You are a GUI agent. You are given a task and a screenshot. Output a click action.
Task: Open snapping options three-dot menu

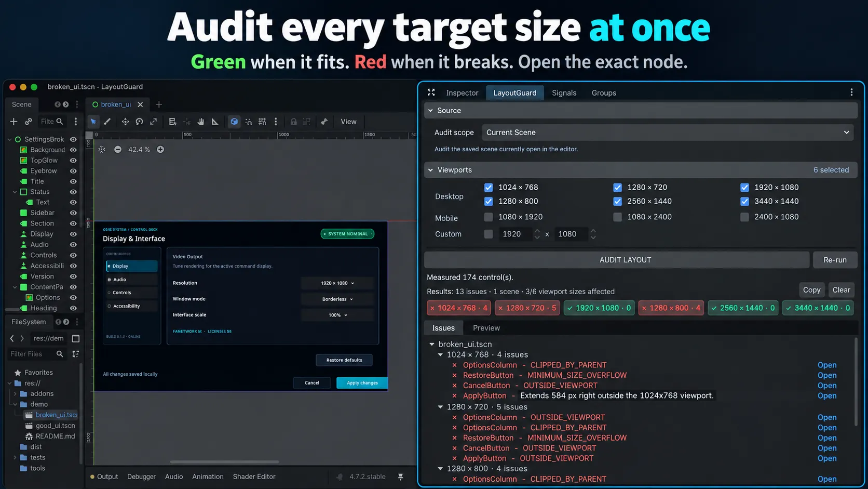276,122
